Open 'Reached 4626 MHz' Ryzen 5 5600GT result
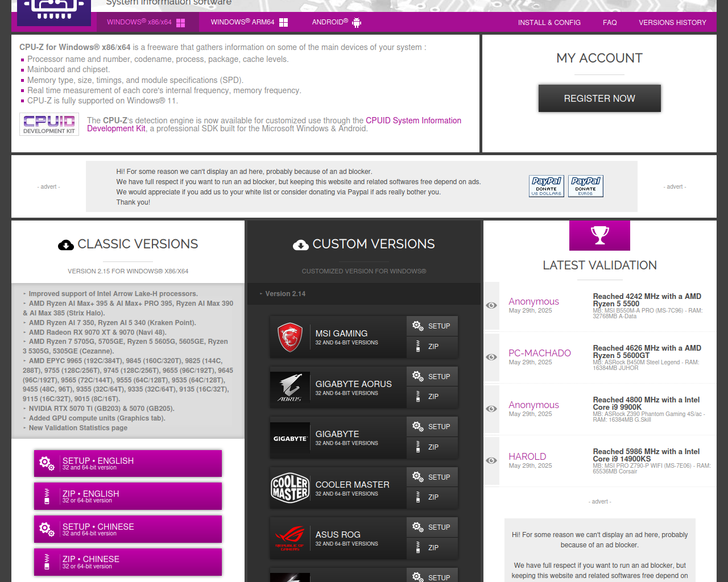 (x=647, y=352)
